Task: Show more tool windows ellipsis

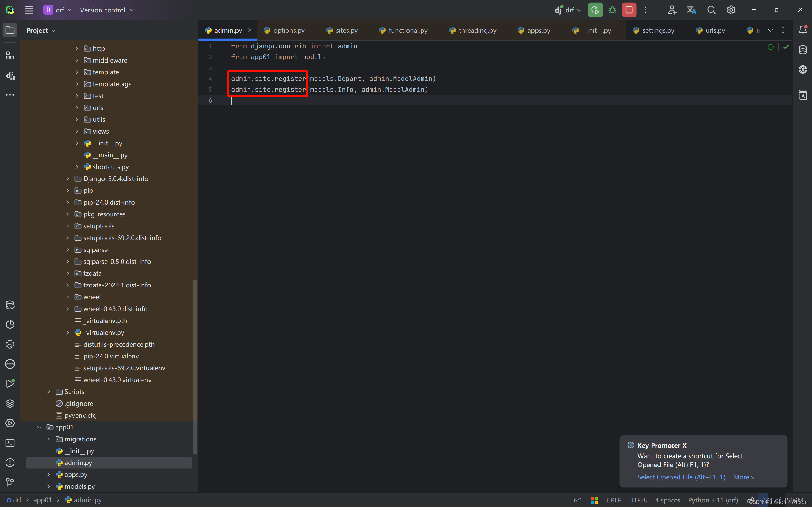Action: pyautogui.click(x=10, y=95)
